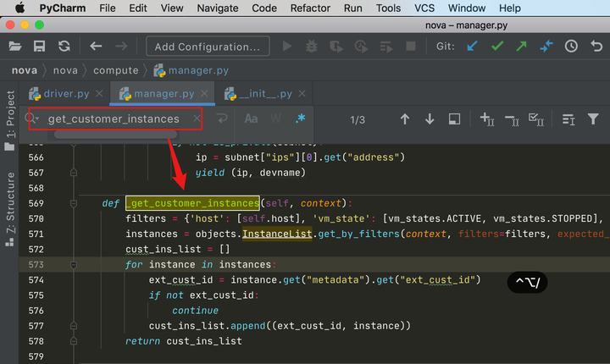Collapse the _get_customer_instances function fold marker
Image resolution: width=610 pixels, height=364 pixels.
pos(74,203)
